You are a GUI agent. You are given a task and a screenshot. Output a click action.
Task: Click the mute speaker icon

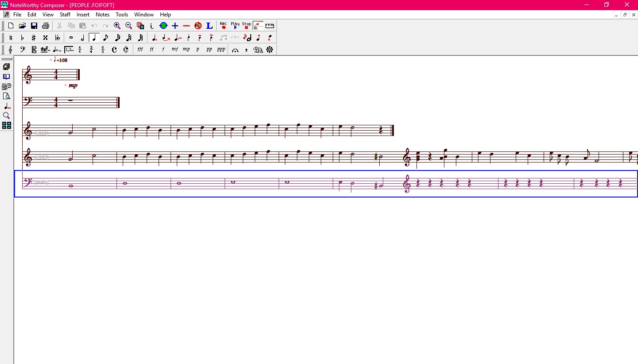198,26
